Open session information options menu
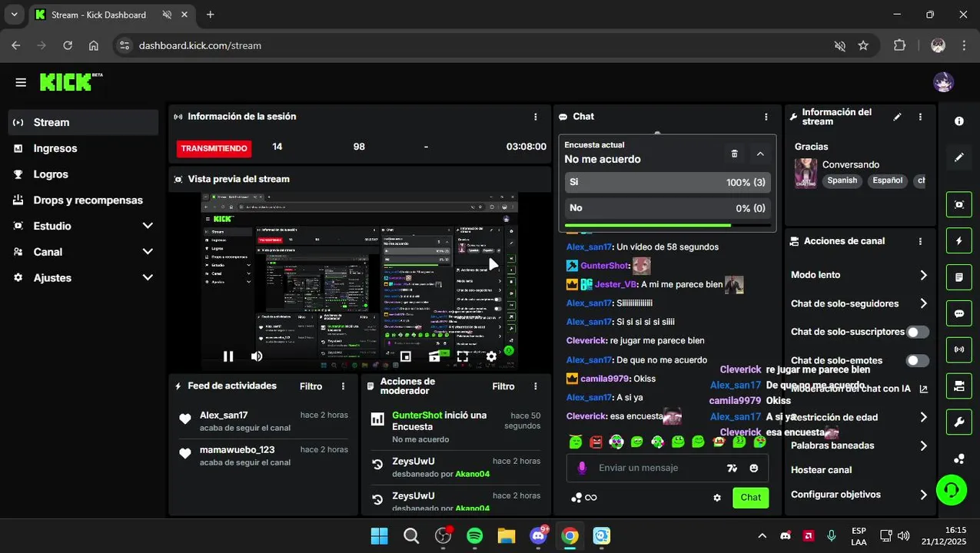The image size is (980, 553). pyautogui.click(x=536, y=117)
